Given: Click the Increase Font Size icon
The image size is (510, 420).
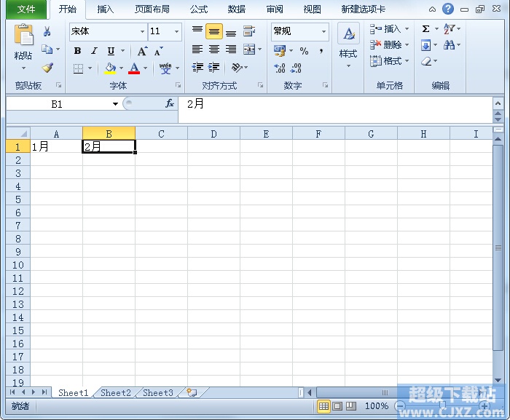Looking at the screenshot, I should 142,51.
